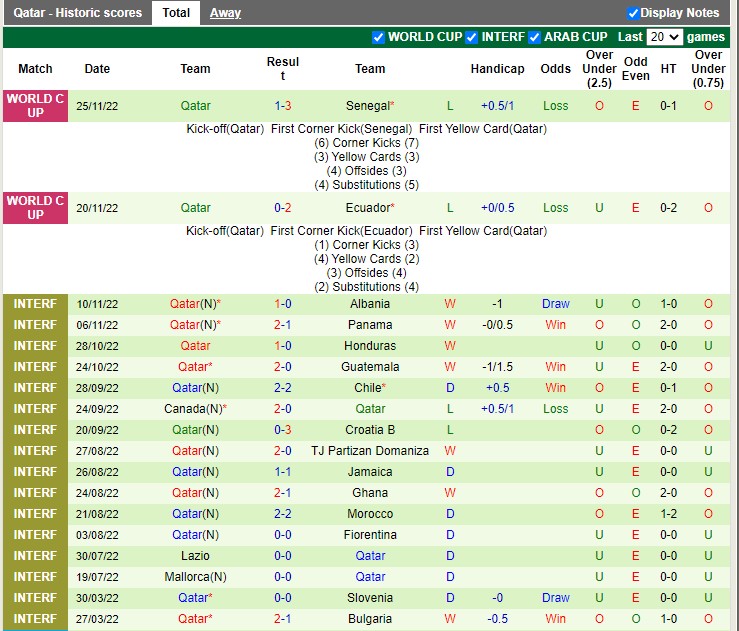Select Slovenia in the 30/03/22 row

[370, 598]
